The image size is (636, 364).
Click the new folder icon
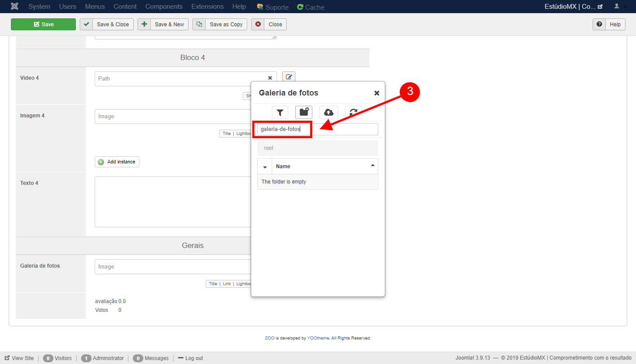(304, 113)
